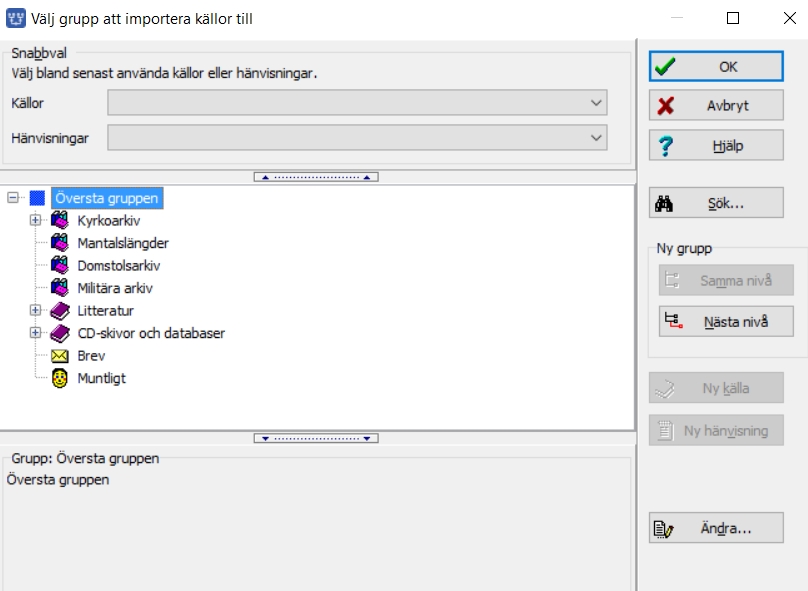Open the Hjälp button
Image resolution: width=808 pixels, height=591 pixels.
(716, 145)
